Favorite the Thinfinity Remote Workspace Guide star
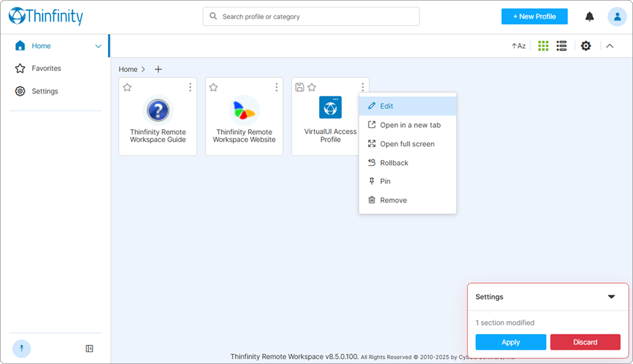Viewport: 633px width, 364px height. pos(127,87)
